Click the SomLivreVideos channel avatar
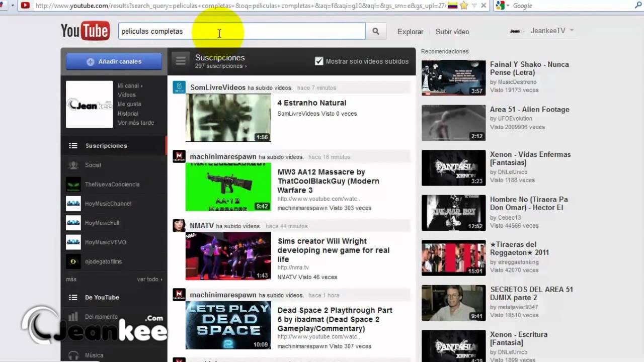 [179, 87]
